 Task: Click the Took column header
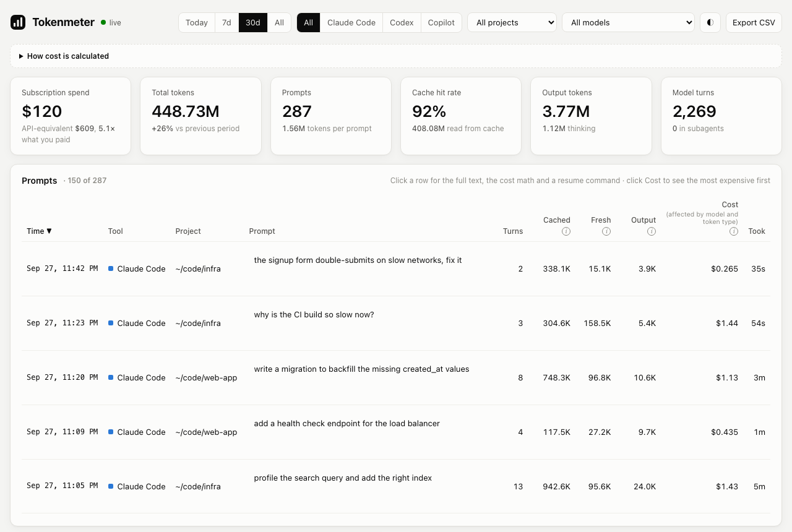pyautogui.click(x=757, y=231)
